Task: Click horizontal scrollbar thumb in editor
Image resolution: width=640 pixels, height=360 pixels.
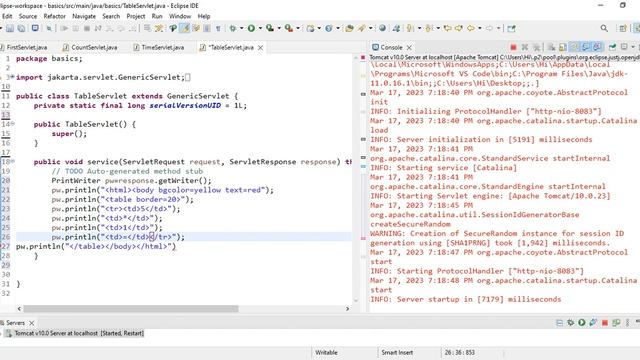Action: point(131,309)
